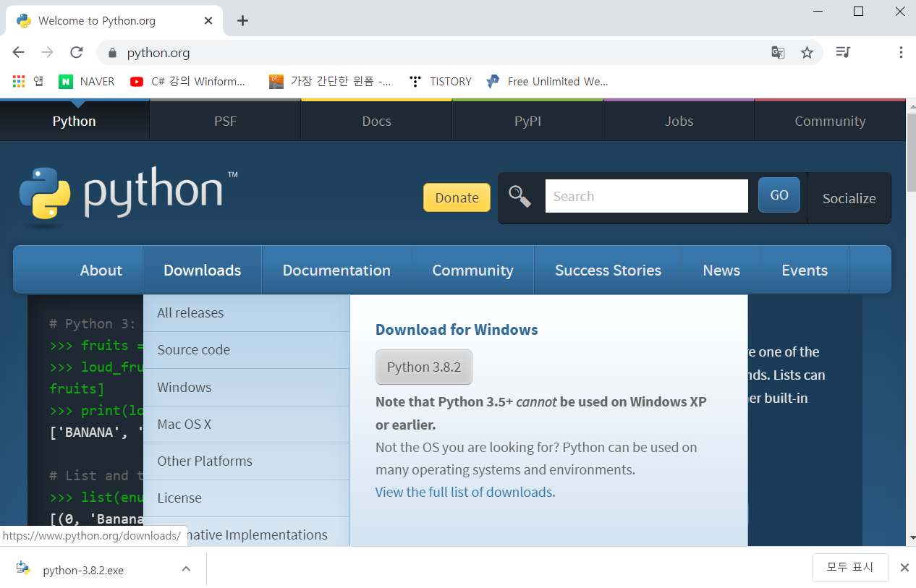This screenshot has height=588, width=916.
Task: Choose Windows in Downloads submenu
Action: point(246,387)
